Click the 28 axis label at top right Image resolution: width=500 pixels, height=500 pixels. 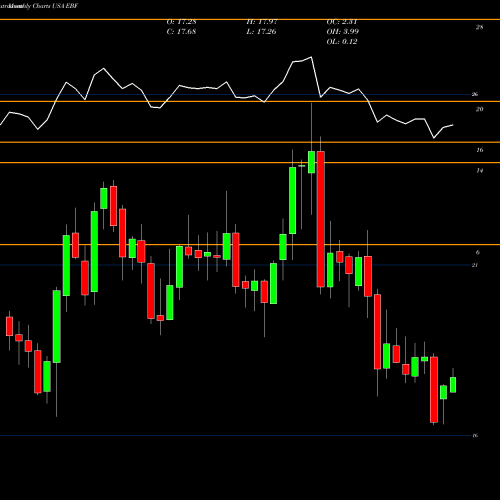479,27
